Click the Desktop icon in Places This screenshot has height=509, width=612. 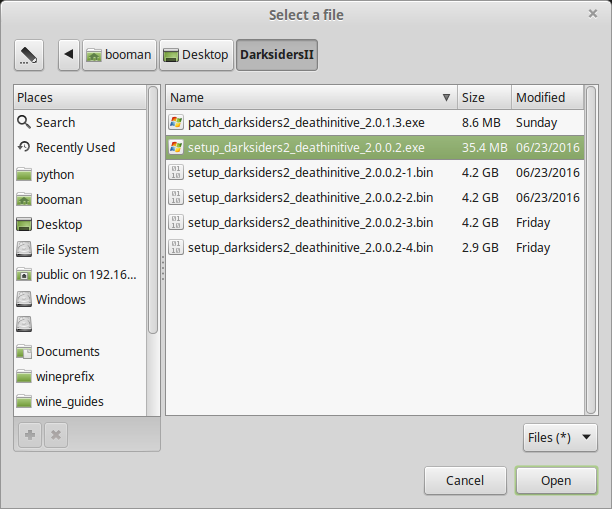pyautogui.click(x=24, y=224)
